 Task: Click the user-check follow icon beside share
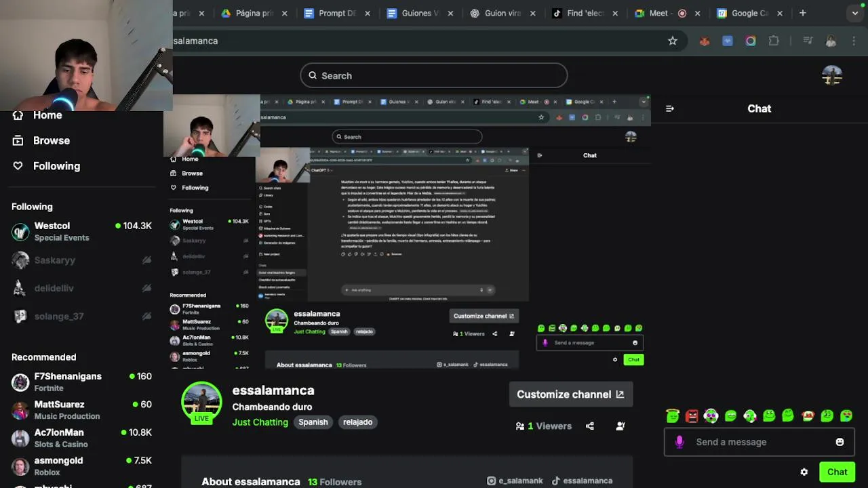coord(620,426)
